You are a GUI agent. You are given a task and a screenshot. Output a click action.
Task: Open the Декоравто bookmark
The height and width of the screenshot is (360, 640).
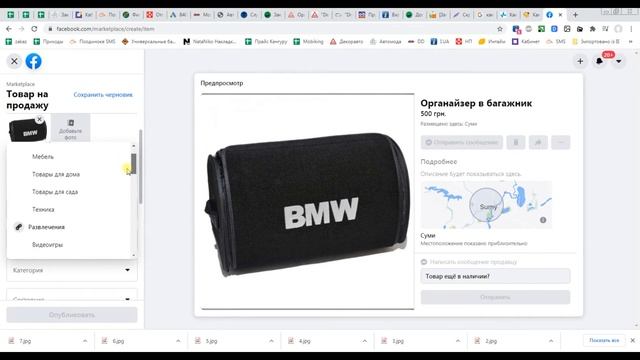tap(347, 42)
